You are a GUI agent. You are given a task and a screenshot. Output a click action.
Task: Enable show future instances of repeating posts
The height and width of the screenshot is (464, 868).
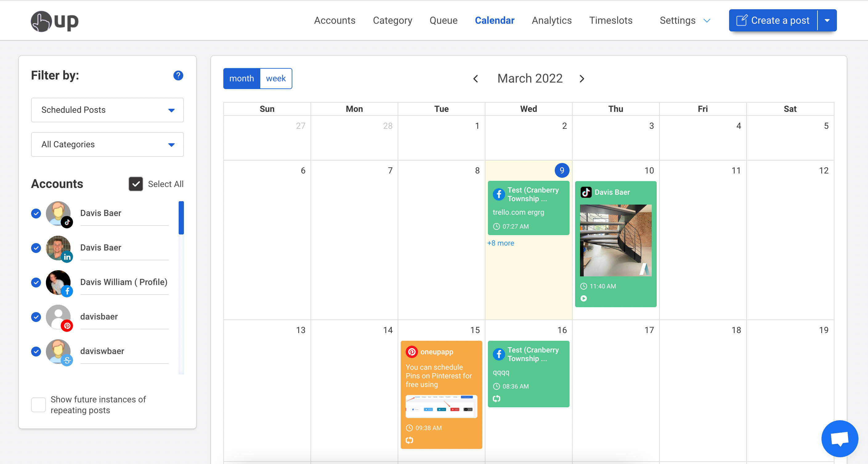(39, 405)
